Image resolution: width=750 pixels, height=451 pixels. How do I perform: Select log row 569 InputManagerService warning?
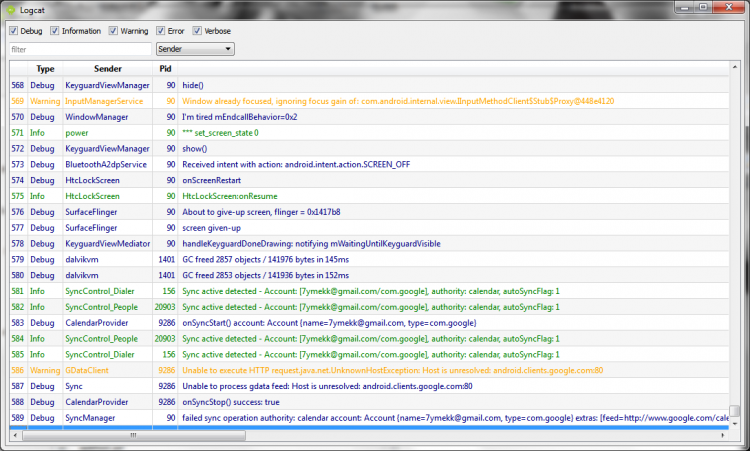pos(300,101)
